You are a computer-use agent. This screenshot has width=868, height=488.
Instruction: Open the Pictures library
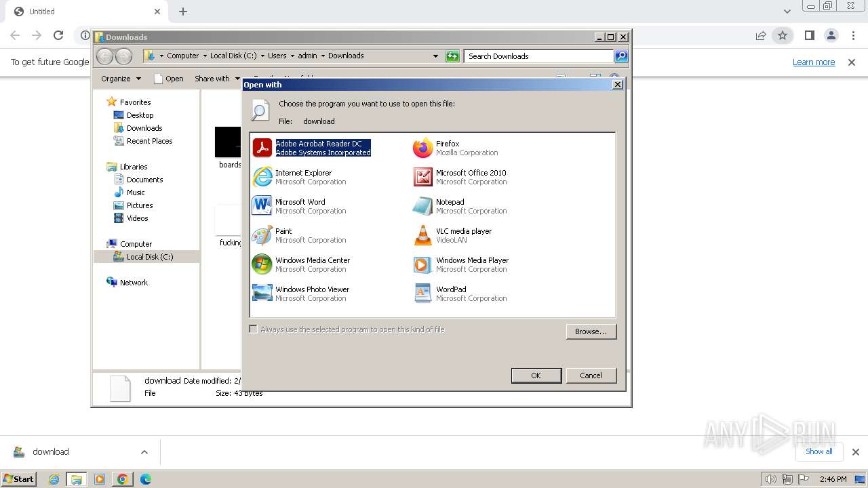tap(140, 205)
